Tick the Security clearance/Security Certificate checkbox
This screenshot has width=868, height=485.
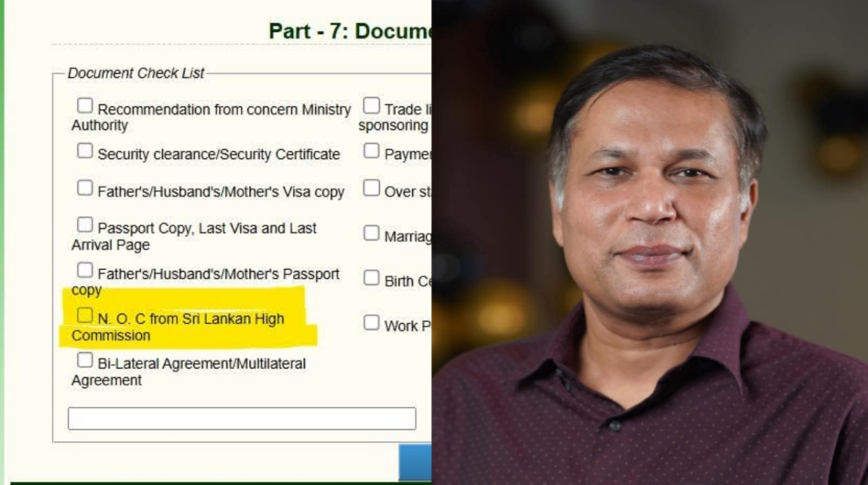tap(85, 151)
